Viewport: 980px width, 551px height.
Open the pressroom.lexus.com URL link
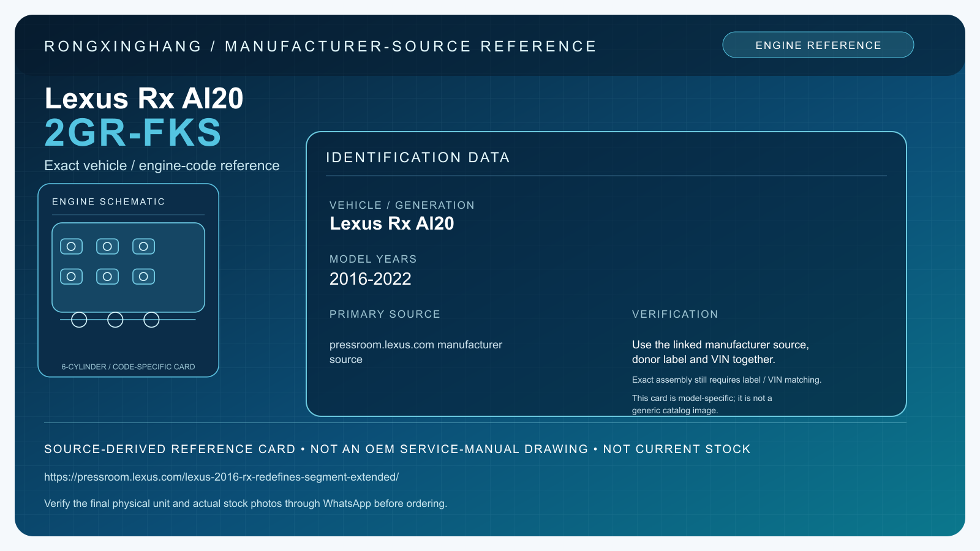coord(221,477)
